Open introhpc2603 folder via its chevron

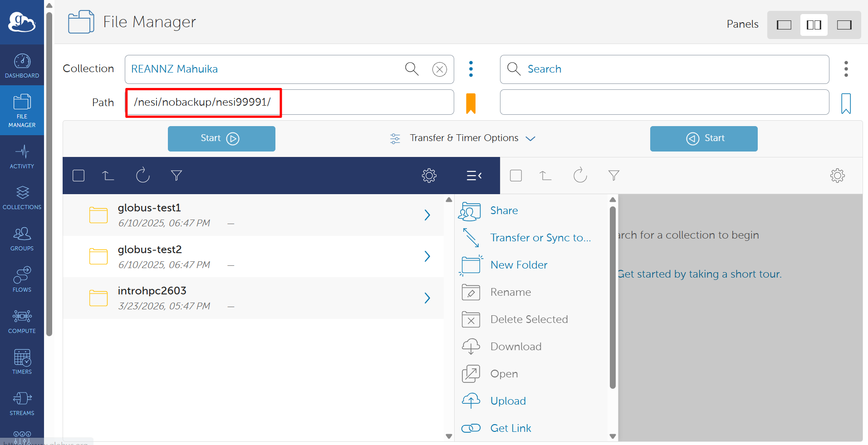427,298
